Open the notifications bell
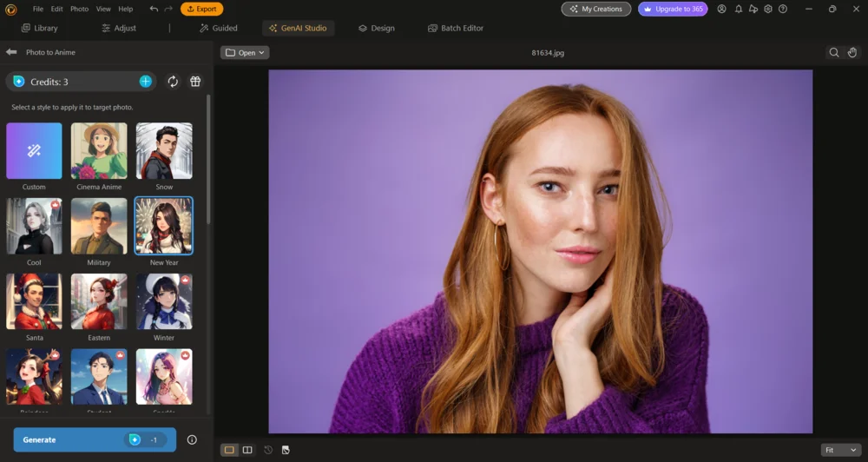The height and width of the screenshot is (462, 868). click(x=739, y=9)
